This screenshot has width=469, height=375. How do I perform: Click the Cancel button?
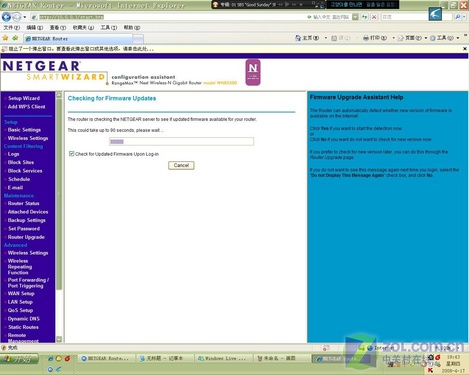[181, 165]
